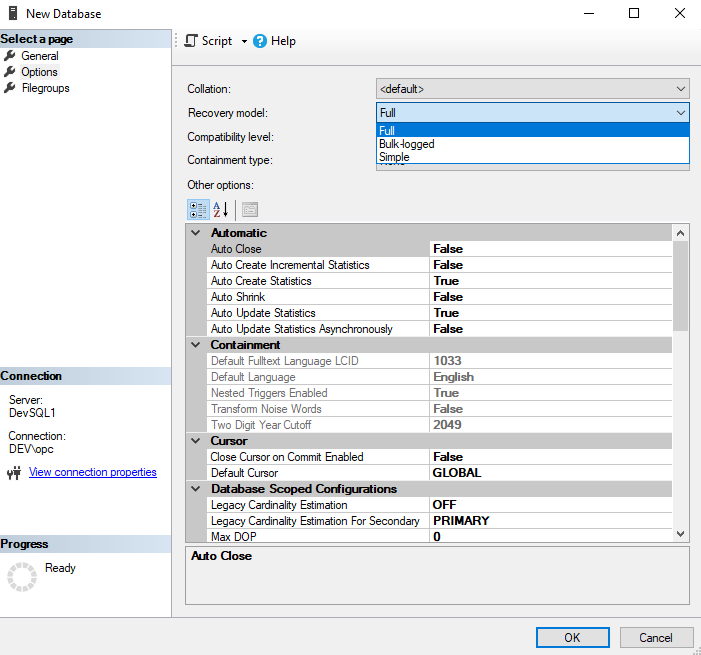The image size is (701, 655).
Task: Click the Help question mark icon
Action: [260, 41]
